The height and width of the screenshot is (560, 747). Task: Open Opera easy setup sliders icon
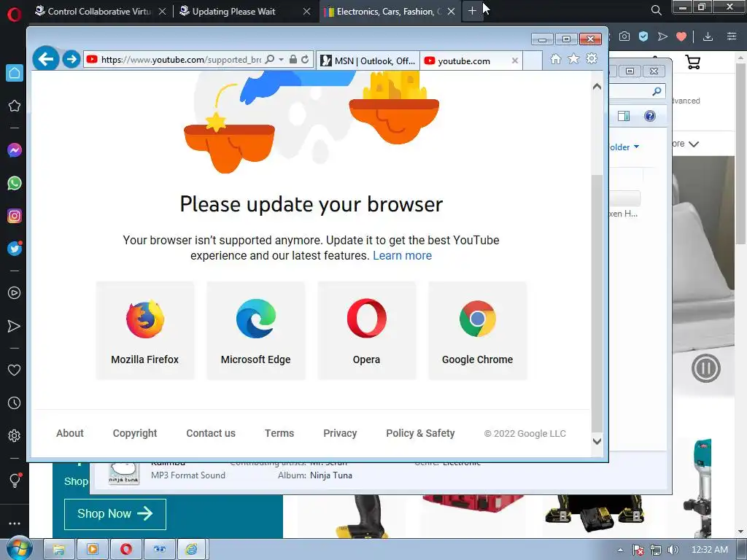(732, 36)
